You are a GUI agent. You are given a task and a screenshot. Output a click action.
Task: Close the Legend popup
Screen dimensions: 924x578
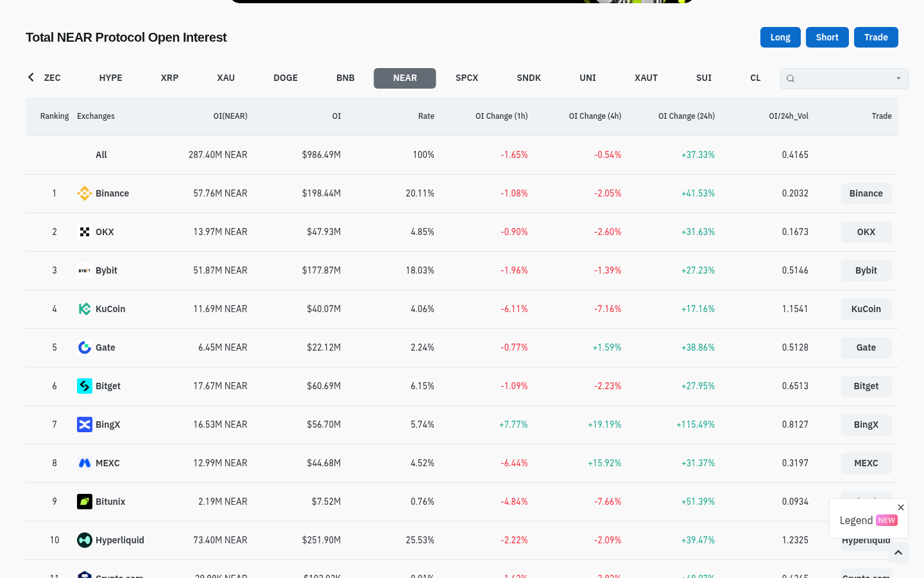point(901,507)
